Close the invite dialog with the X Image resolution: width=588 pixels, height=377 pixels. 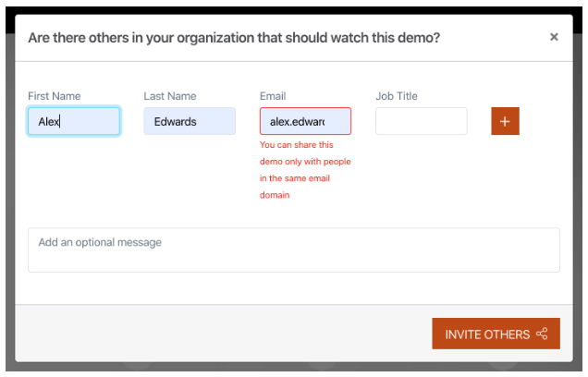554,37
